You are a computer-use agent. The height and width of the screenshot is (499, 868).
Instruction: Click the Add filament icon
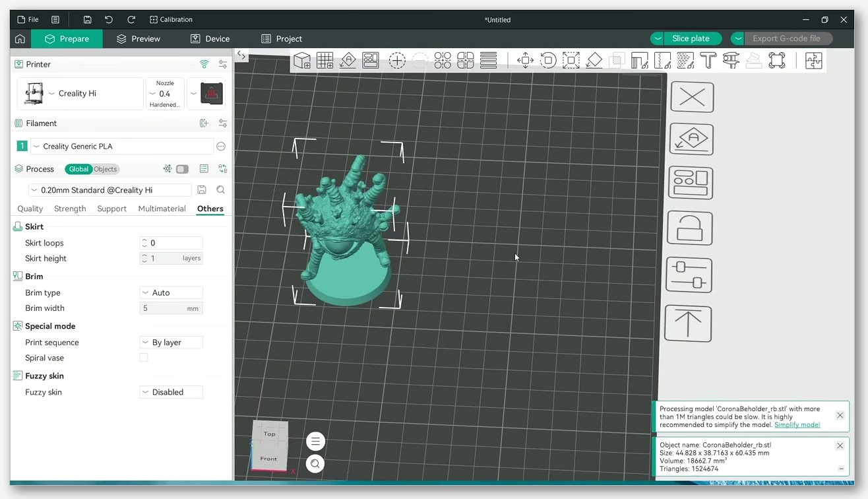(x=204, y=123)
